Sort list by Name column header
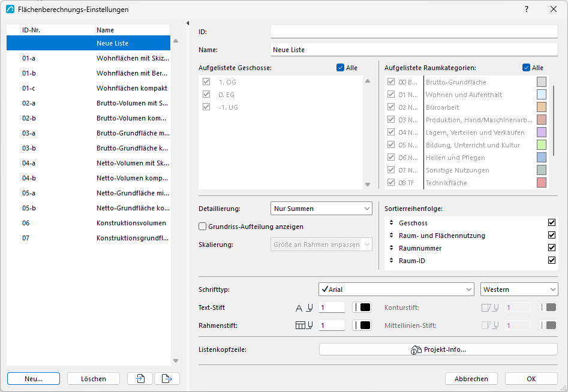This screenshot has height=392, width=568. pos(132,30)
